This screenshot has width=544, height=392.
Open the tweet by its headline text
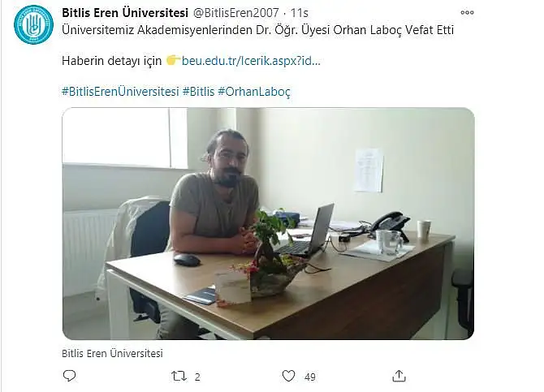tap(257, 30)
